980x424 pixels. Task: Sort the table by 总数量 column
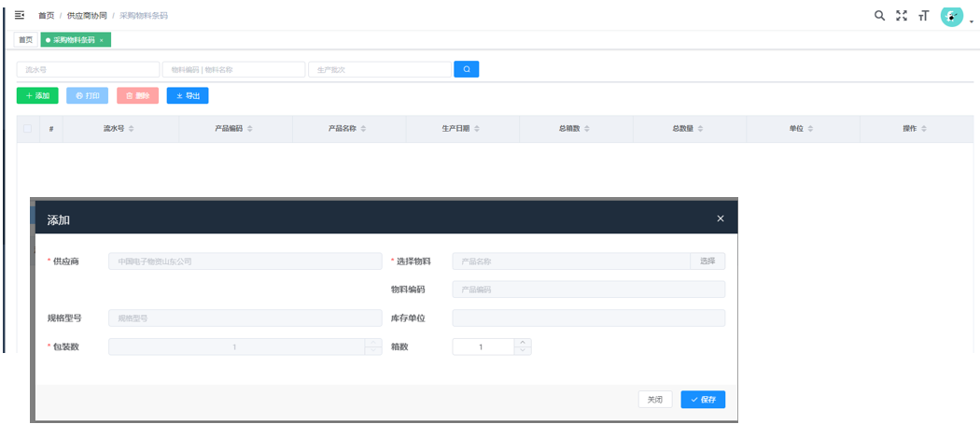pyautogui.click(x=701, y=128)
